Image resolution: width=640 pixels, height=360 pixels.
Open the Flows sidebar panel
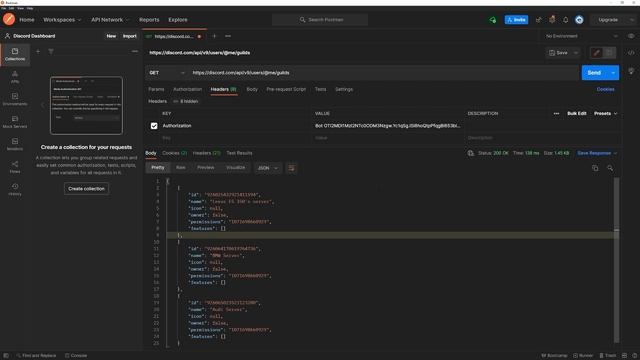point(15,167)
